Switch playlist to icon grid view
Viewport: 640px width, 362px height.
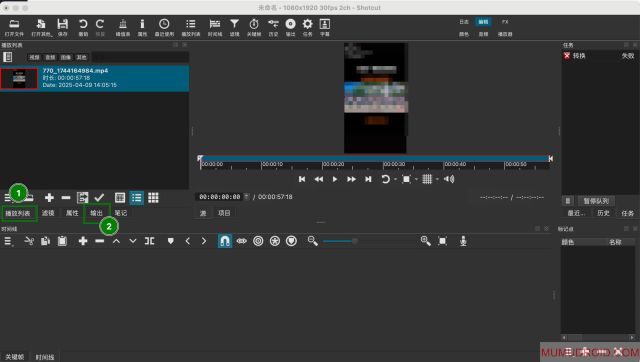(153, 198)
